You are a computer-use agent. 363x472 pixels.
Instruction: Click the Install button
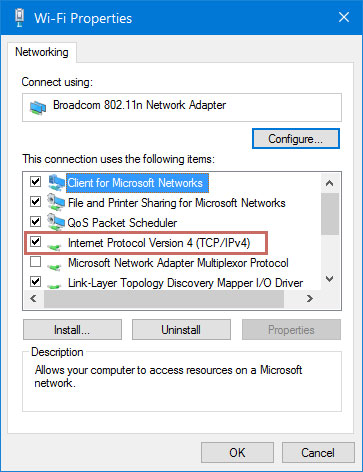click(x=72, y=330)
